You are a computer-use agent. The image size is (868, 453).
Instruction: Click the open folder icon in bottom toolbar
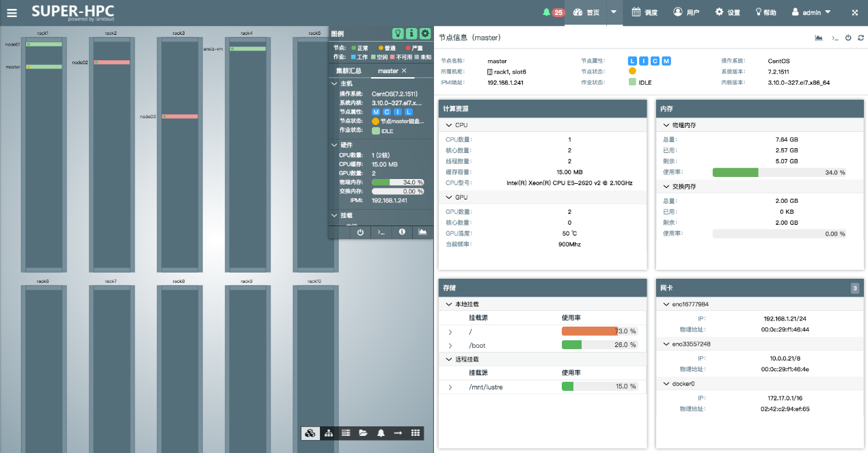(x=363, y=433)
